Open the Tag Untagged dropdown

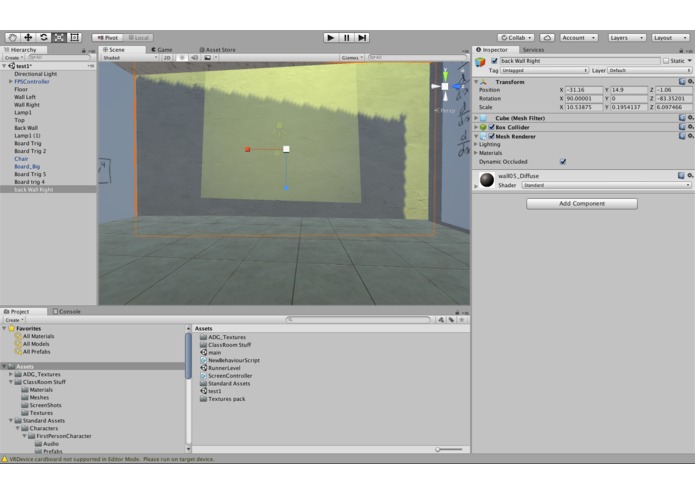pos(545,70)
